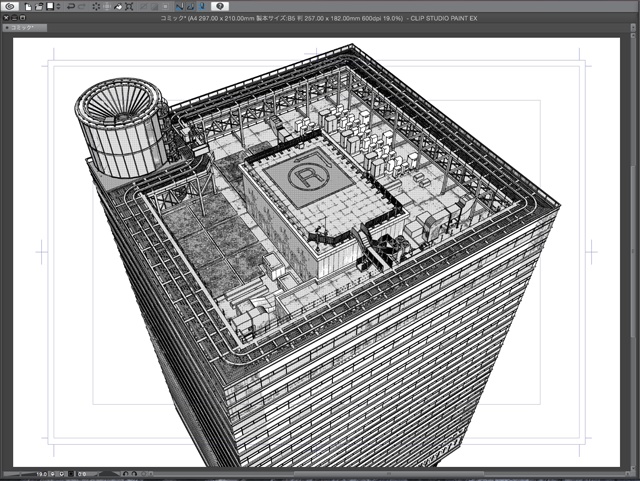Activate Scale/Rotate transform
Screen dimensions: 640x481
click(x=129, y=7)
